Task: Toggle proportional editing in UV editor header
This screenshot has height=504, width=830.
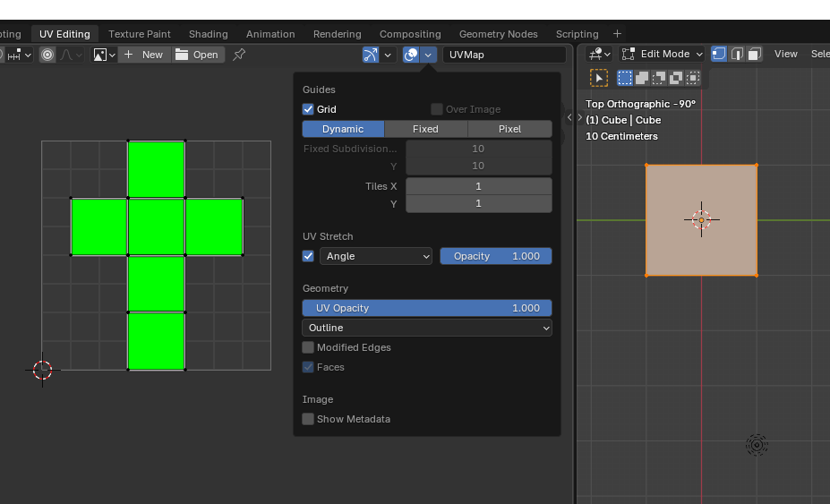Action: [47, 55]
